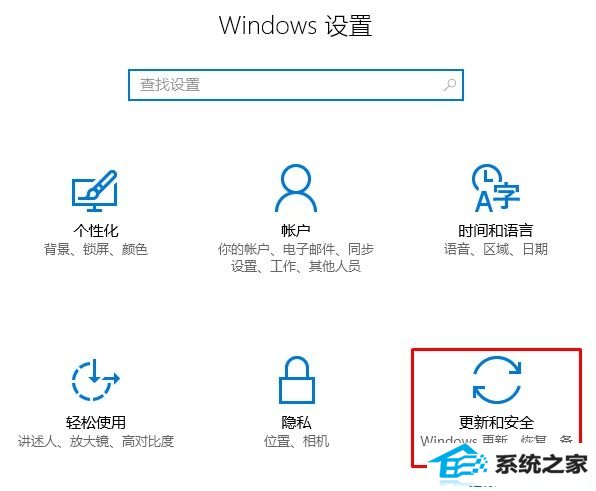
Task: Select the 轻松使用 category title
Action: [96, 422]
